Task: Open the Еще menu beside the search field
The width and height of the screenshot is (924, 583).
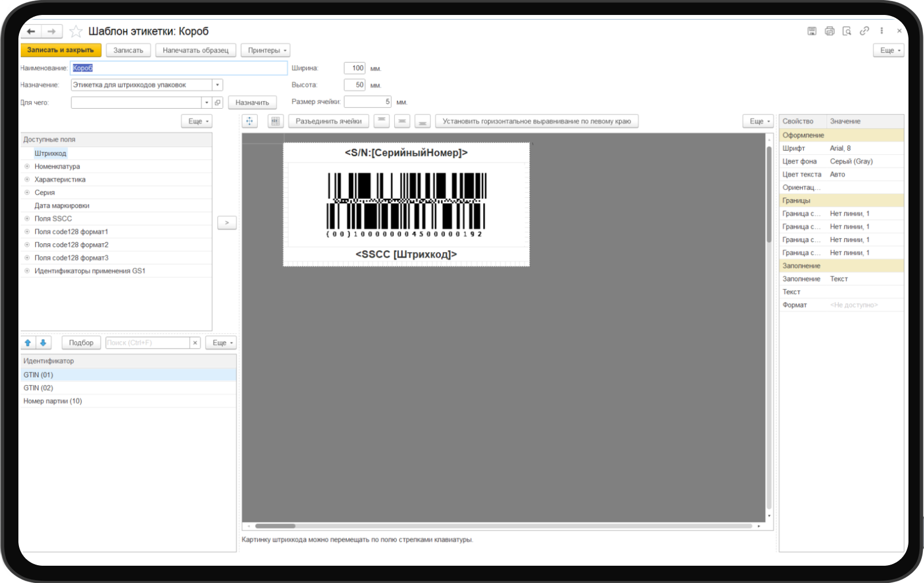Action: 221,343
